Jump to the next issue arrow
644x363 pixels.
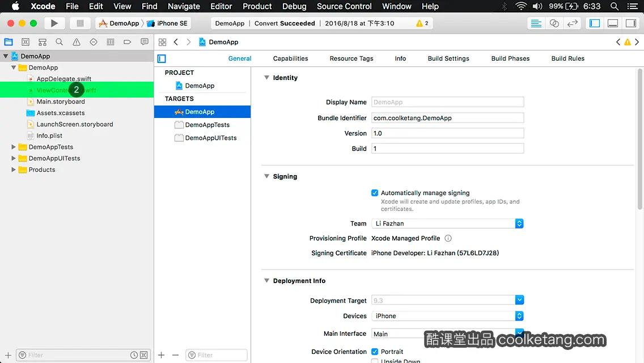tap(637, 42)
